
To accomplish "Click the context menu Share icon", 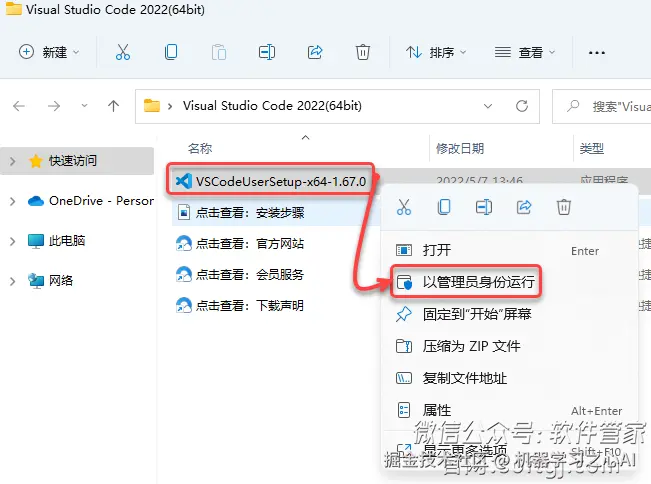I will pyautogui.click(x=524, y=207).
